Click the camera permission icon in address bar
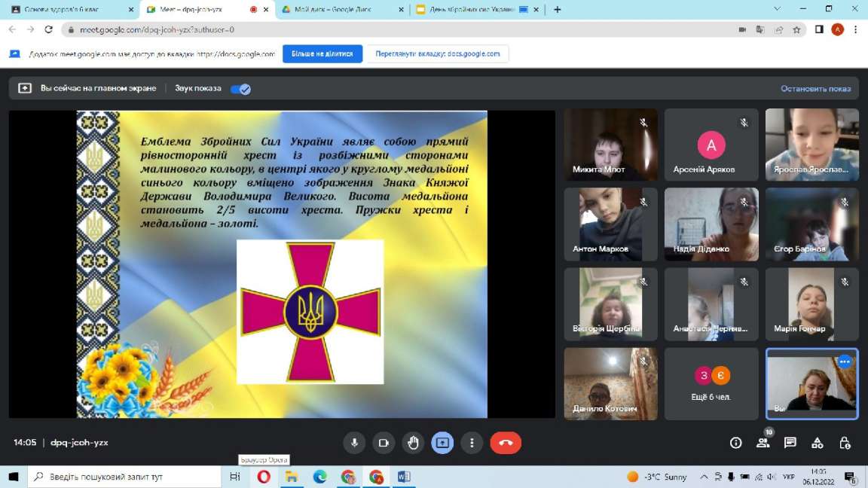 [742, 30]
